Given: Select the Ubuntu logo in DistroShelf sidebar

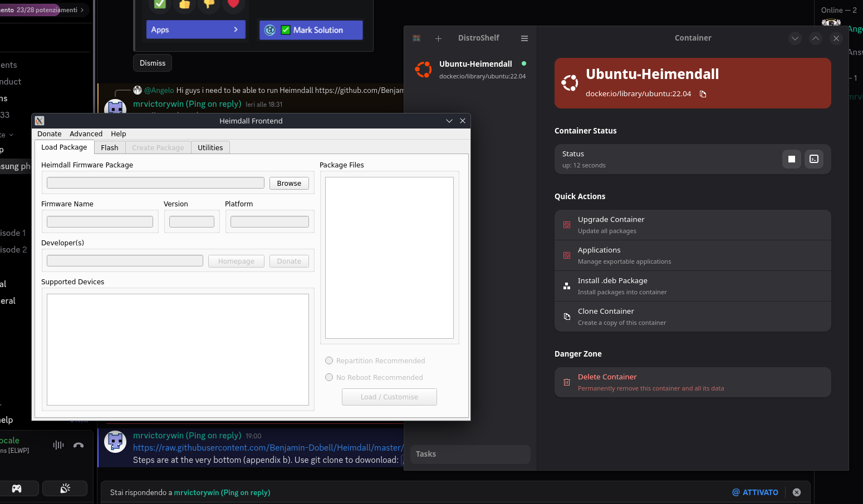Looking at the screenshot, I should pos(423,70).
